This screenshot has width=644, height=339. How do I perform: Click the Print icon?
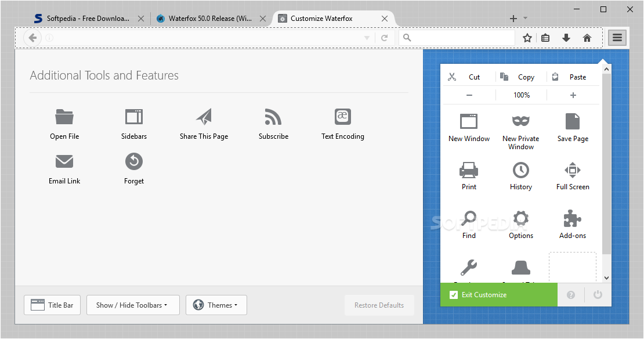coord(469,169)
